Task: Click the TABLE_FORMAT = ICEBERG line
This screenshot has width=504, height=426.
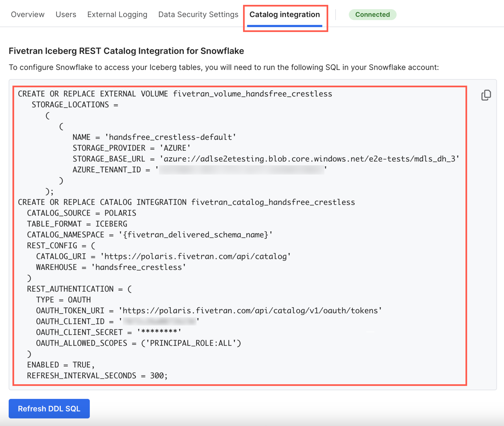Action: [77, 224]
